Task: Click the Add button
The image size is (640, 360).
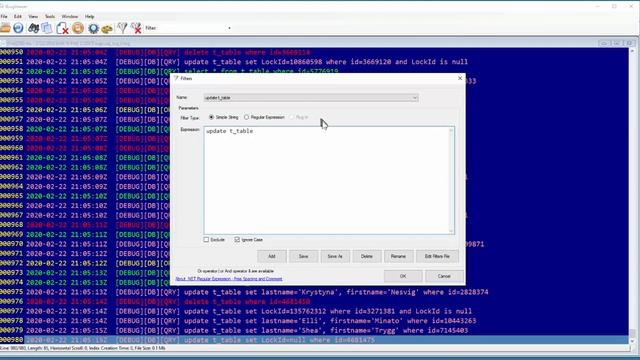Action: [x=272, y=256]
